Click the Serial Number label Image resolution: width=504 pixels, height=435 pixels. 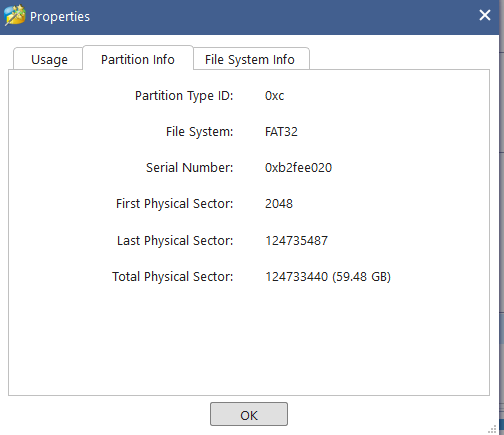189,167
